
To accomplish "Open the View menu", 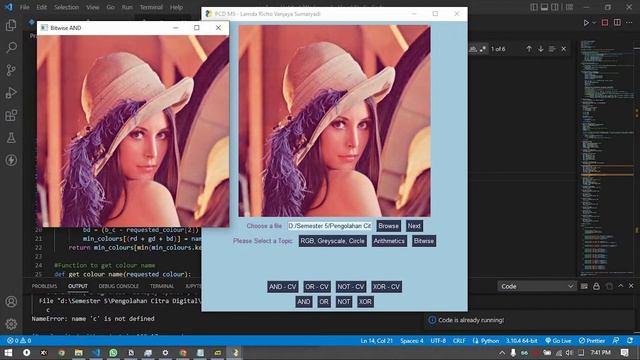I will [x=93, y=7].
